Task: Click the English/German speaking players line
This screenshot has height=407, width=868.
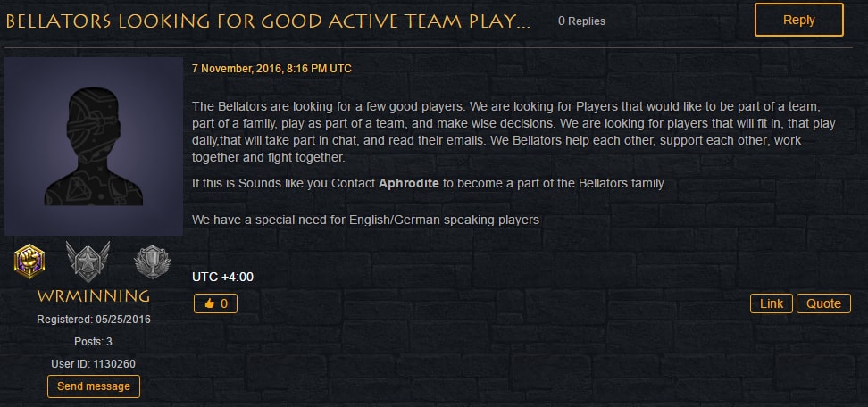Action: click(365, 220)
